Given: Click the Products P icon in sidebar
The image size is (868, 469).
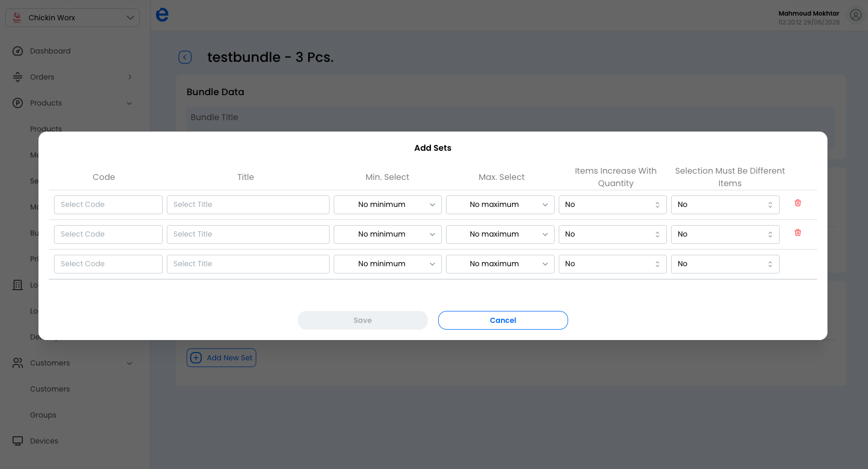Looking at the screenshot, I should coord(18,103).
